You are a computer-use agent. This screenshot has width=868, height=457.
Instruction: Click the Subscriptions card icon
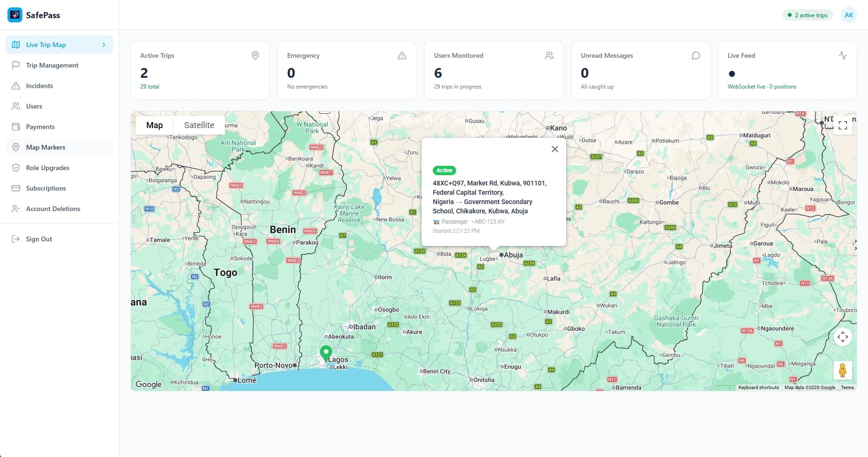(16, 188)
